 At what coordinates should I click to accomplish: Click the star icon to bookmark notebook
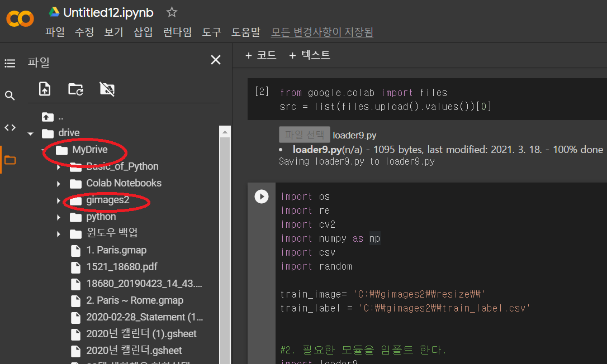(172, 12)
